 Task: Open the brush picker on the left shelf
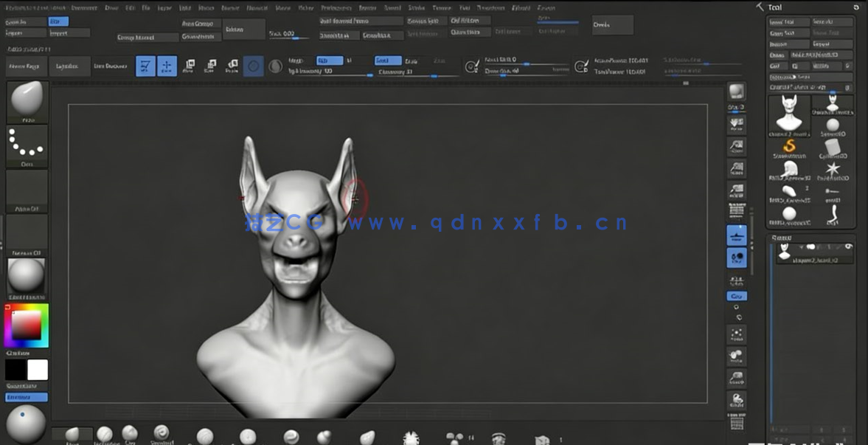pyautogui.click(x=27, y=100)
